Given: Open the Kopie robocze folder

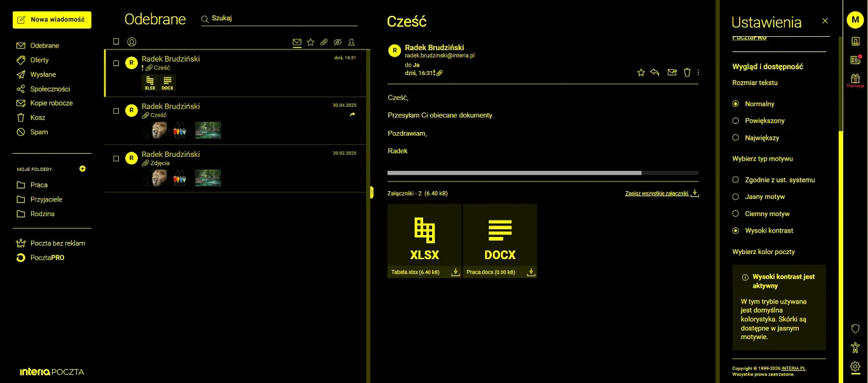Looking at the screenshot, I should pyautogui.click(x=52, y=103).
